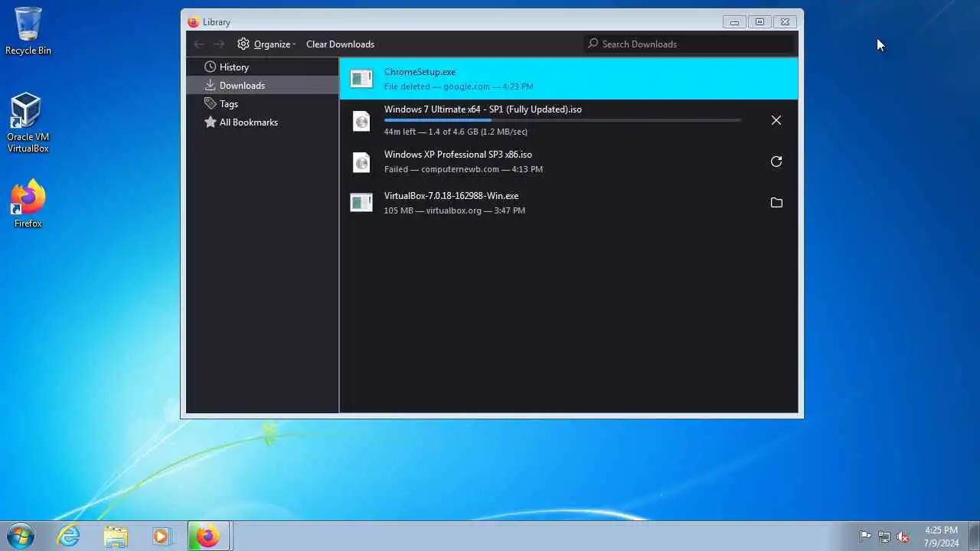Select 'Windows 7 Ultimate x64 - SP1 (Fully Updated).iso'
Image resolution: width=980 pixels, height=551 pixels.
483,109
